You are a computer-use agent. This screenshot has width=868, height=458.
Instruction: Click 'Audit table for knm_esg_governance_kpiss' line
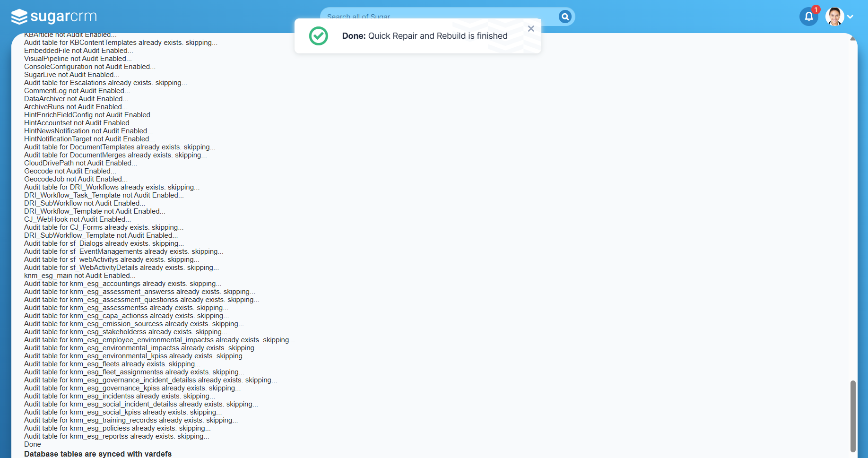[132, 388]
